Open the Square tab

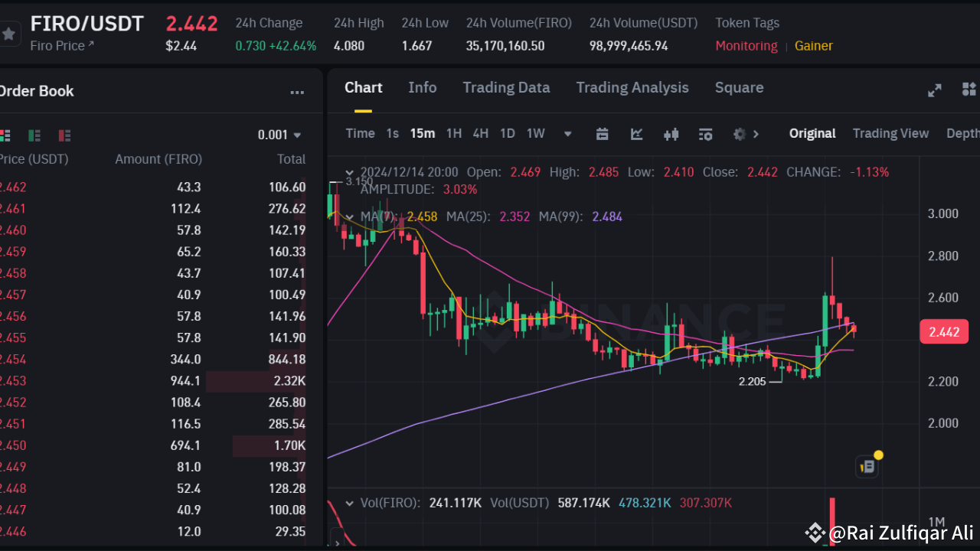coord(739,87)
